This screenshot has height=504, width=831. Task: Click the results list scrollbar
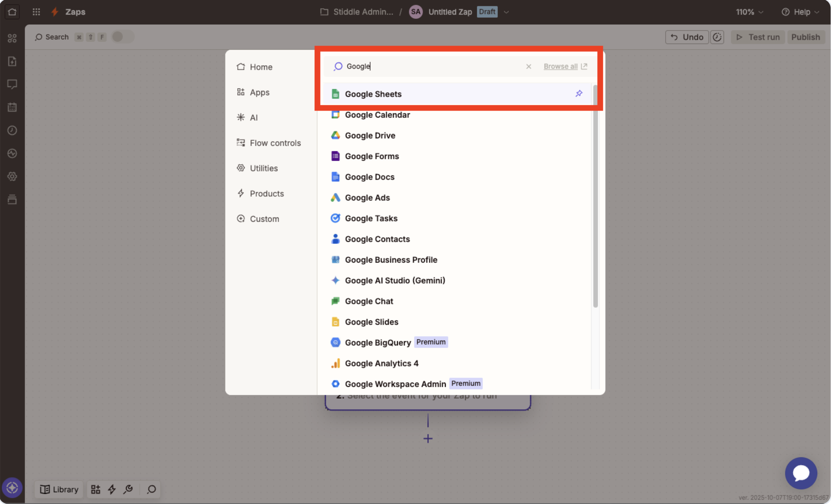[x=595, y=197]
